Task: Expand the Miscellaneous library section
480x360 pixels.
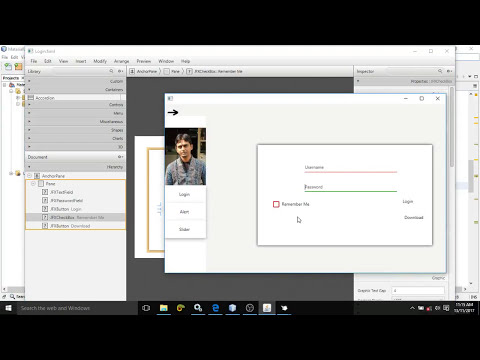Action: click(x=75, y=121)
